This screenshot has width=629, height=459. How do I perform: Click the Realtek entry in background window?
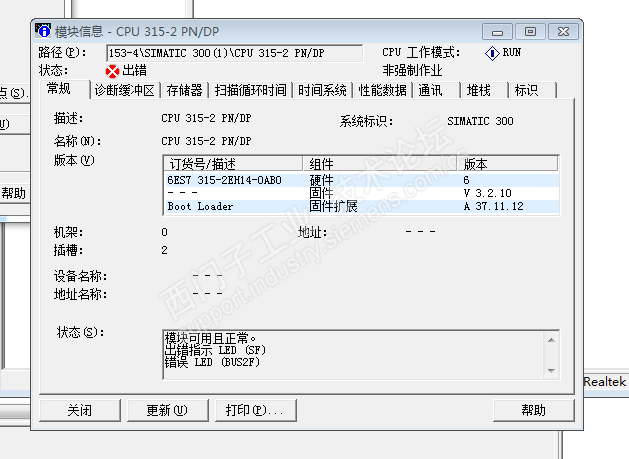pos(605,382)
